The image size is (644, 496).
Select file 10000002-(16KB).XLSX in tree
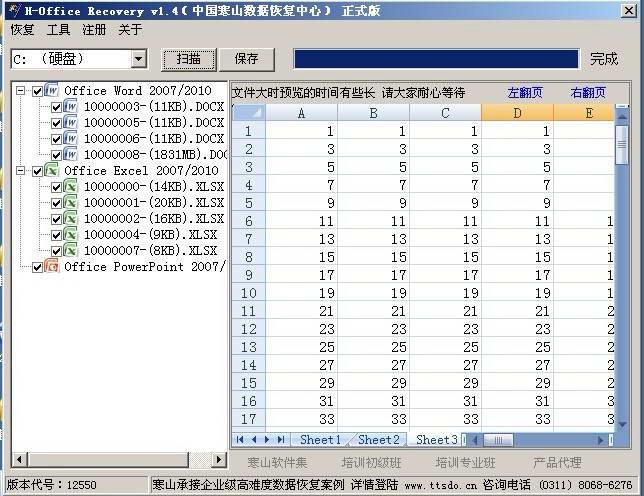click(x=154, y=218)
